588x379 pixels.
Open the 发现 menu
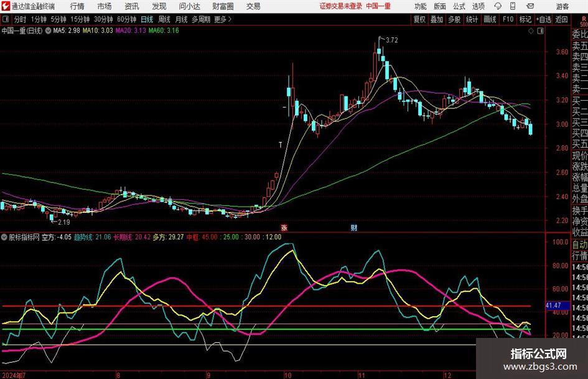[x=159, y=6]
